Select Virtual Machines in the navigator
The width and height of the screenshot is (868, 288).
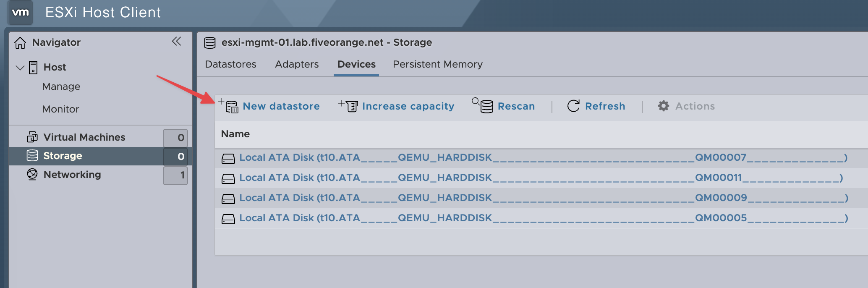(84, 137)
